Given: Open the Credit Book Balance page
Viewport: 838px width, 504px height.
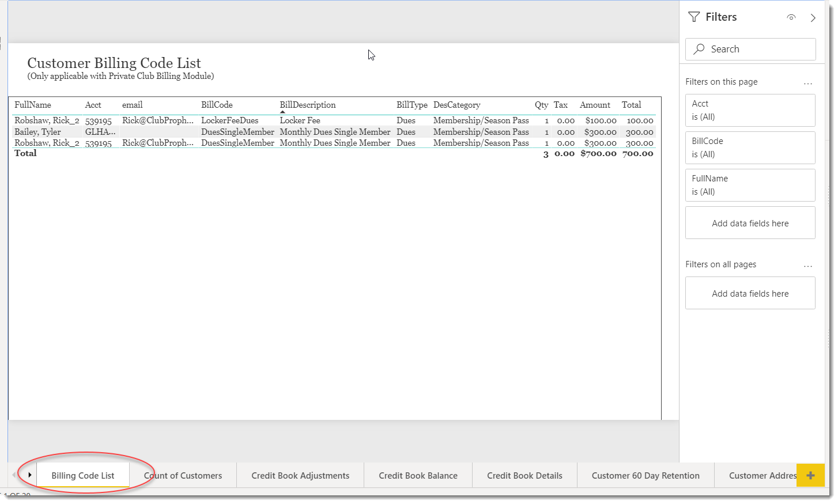Looking at the screenshot, I should pyautogui.click(x=418, y=475).
